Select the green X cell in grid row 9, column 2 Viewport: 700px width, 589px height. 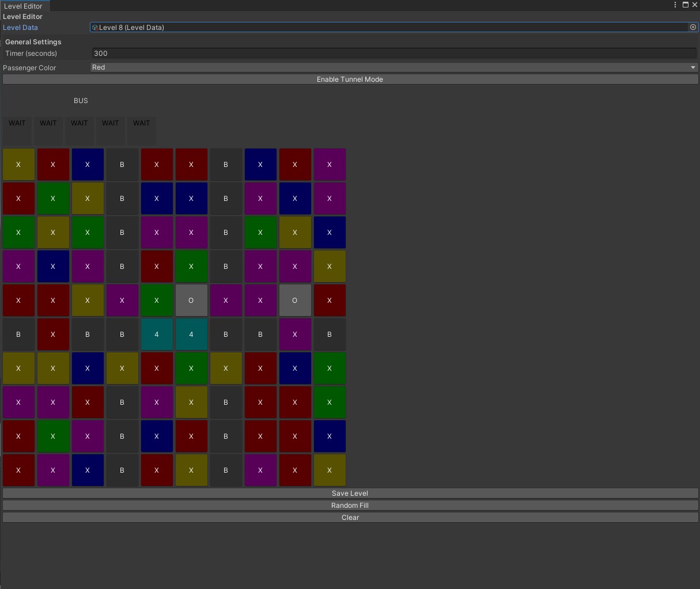click(x=53, y=436)
